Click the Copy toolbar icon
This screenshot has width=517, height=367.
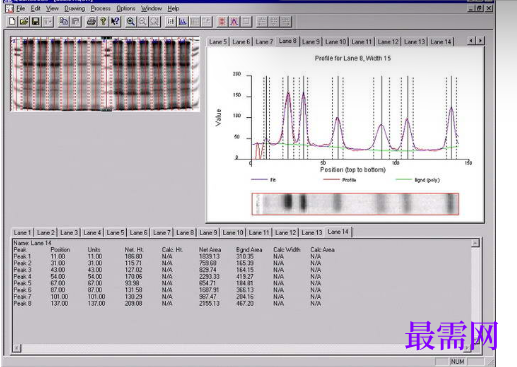63,22
